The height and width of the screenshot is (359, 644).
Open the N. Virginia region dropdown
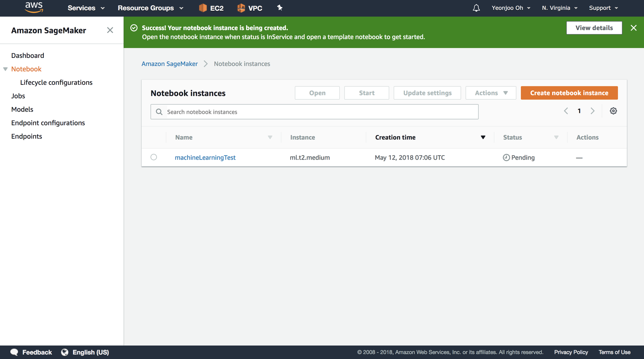pyautogui.click(x=559, y=8)
